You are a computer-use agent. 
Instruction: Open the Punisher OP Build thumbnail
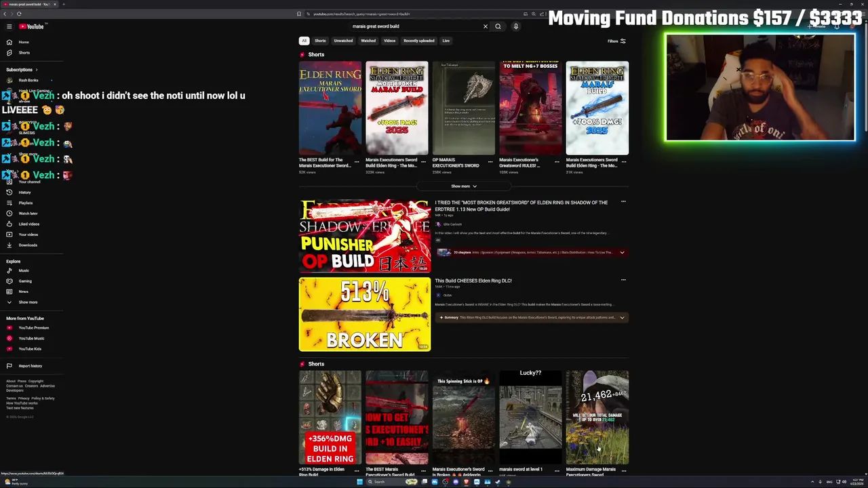365,236
